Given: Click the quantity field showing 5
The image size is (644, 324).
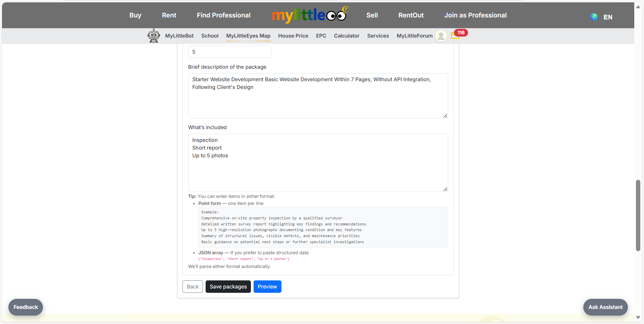Looking at the screenshot, I should (x=229, y=51).
